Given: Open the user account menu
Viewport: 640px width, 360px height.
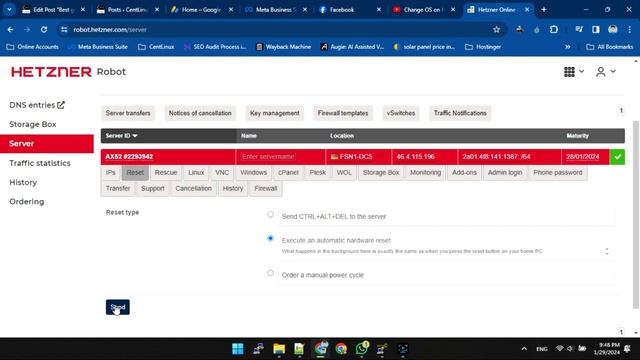Looking at the screenshot, I should tap(606, 72).
